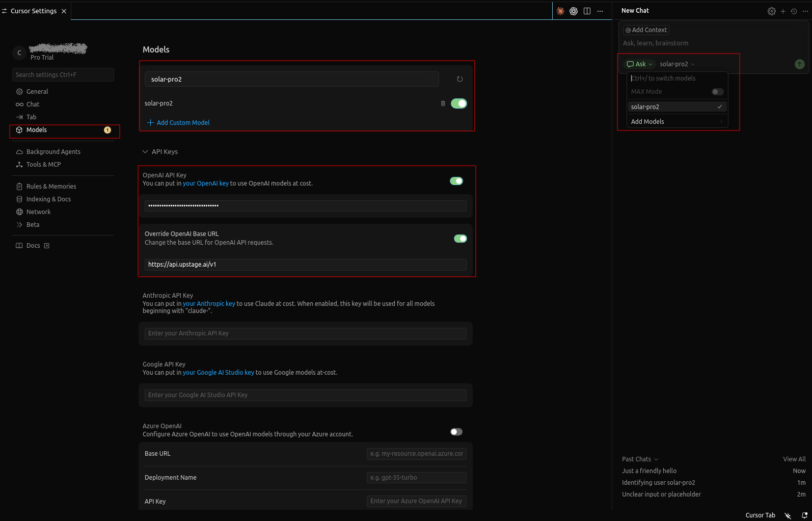Click the OpenAI API key field
Image resolution: width=812 pixels, height=521 pixels.
pyautogui.click(x=306, y=205)
